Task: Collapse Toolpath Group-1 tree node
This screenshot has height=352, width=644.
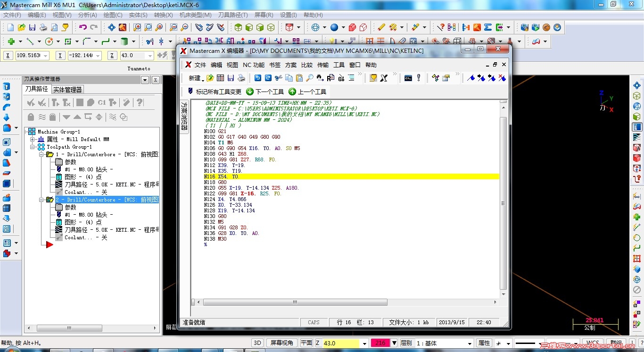Action: pos(33,147)
